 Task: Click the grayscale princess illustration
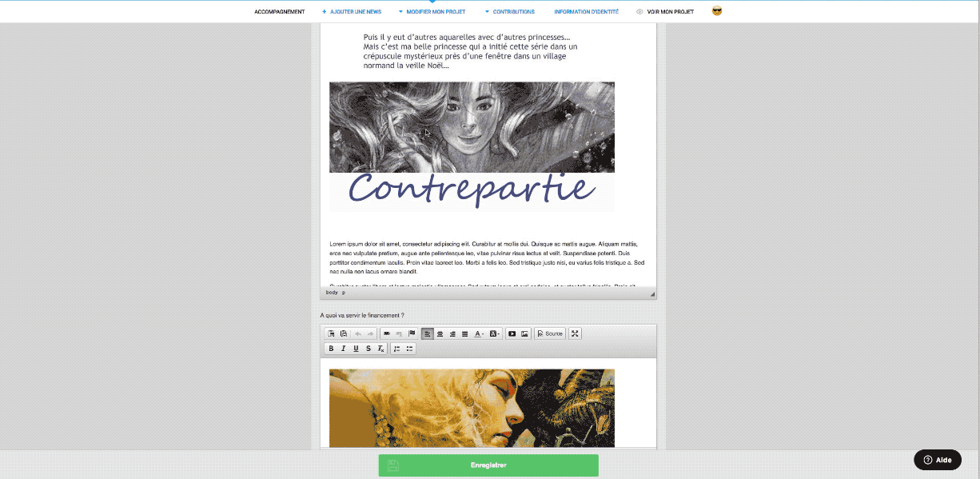tap(472, 127)
